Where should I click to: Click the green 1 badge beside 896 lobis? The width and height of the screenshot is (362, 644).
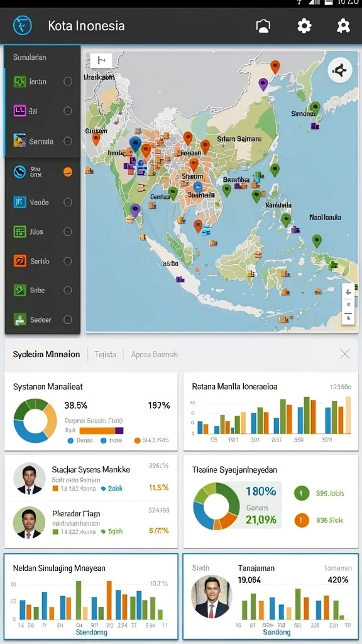(x=301, y=493)
